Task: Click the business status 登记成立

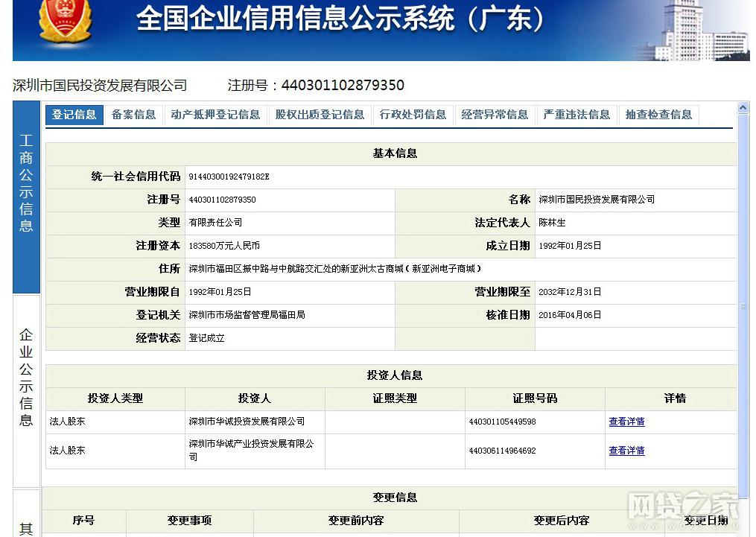Action: point(206,338)
